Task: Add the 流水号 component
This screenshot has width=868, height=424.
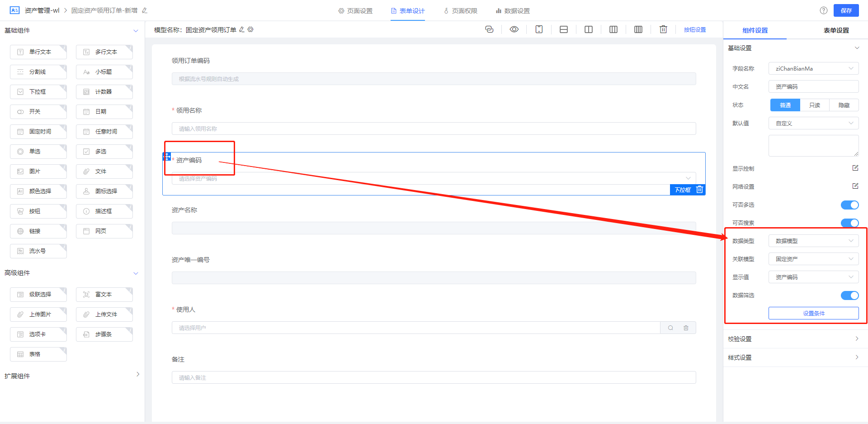Action: [38, 251]
